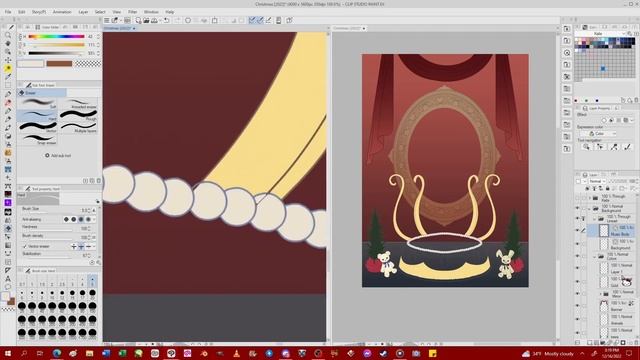Click the saturation S slider bar

click(56, 44)
